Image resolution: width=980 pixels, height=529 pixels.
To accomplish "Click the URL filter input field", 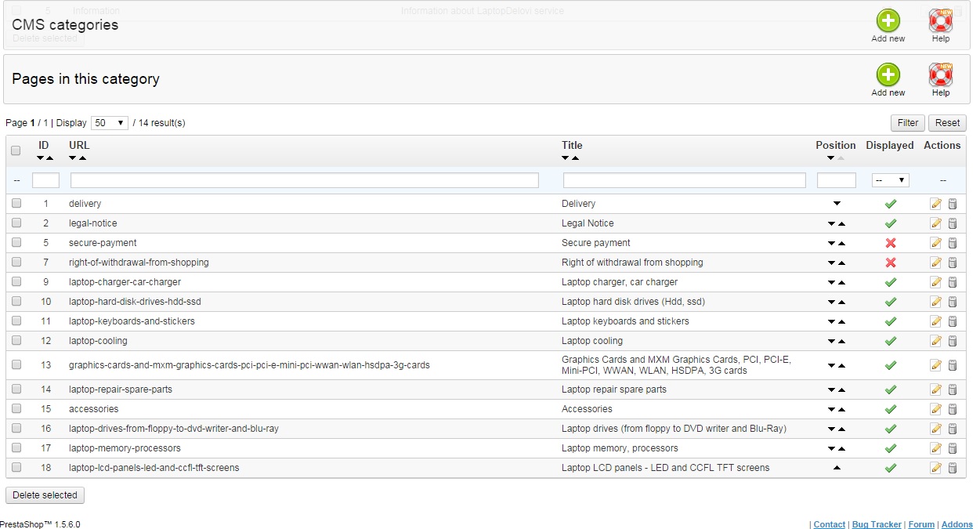I will pos(304,180).
